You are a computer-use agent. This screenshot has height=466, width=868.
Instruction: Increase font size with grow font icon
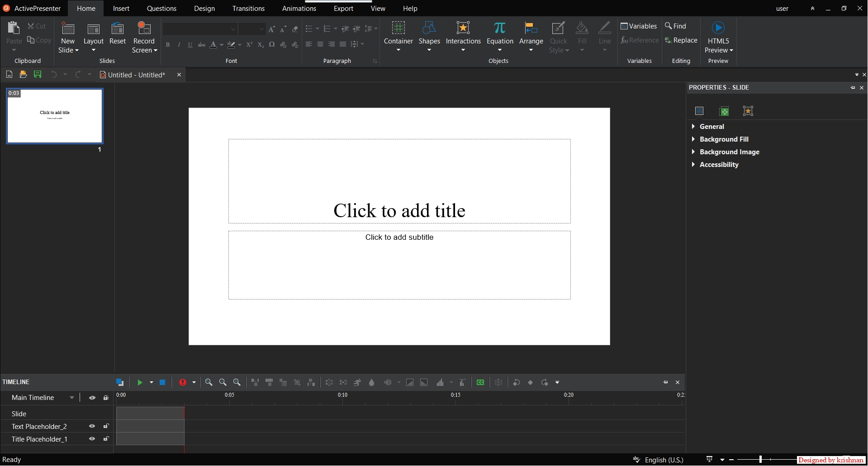coord(271,29)
